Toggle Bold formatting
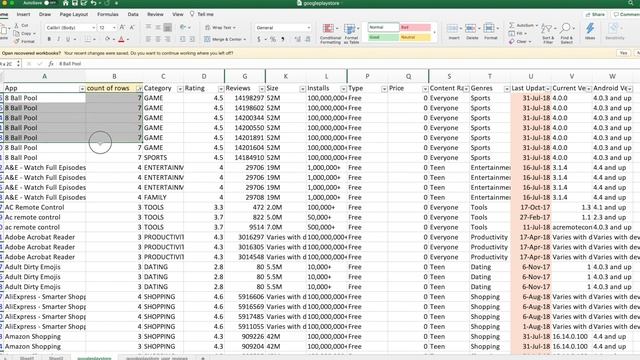The image size is (640, 360). click(x=49, y=39)
